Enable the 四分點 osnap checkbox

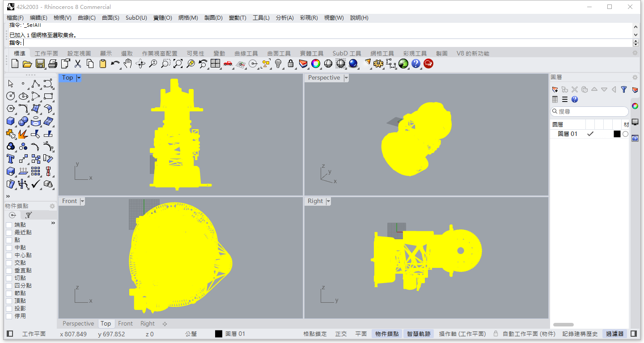tap(9, 285)
